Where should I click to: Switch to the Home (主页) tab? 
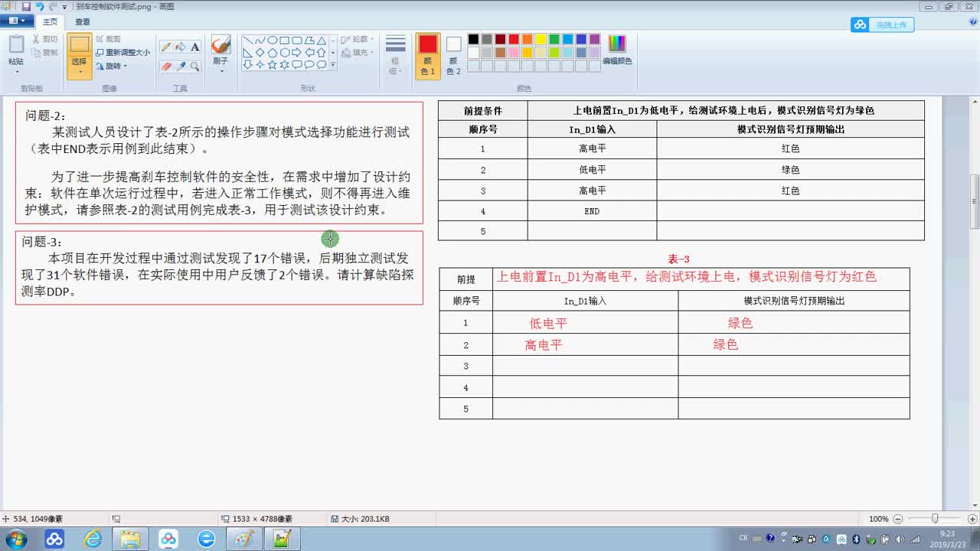pos(50,21)
